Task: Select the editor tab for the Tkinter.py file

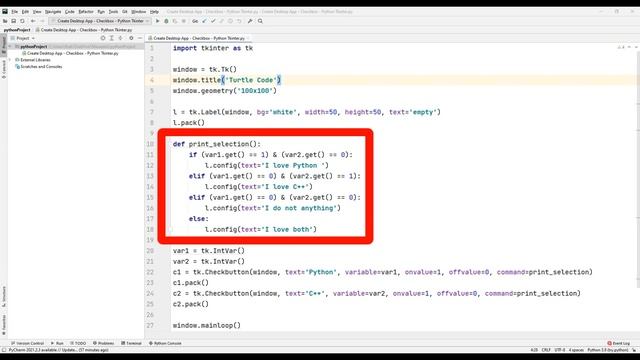Action: pos(197,38)
